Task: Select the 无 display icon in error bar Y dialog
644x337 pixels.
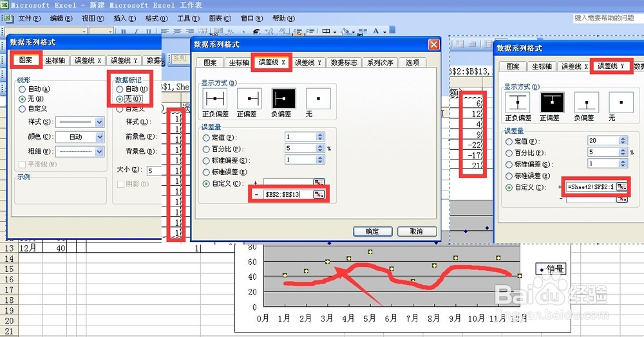Action: [621, 102]
